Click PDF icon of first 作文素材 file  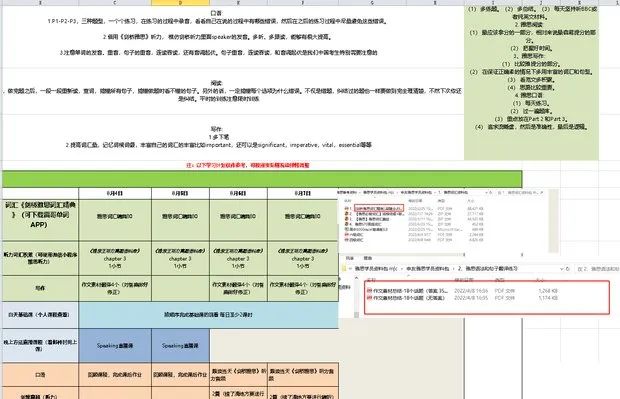pos(369,291)
